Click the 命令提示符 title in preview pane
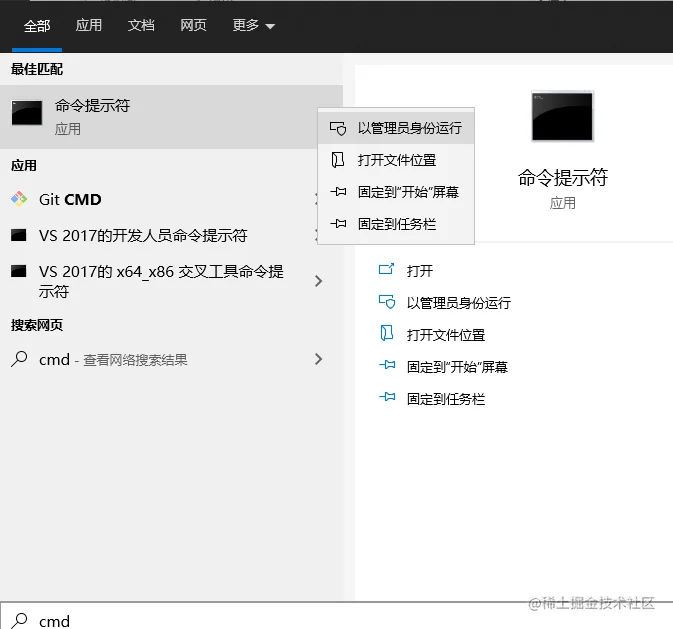This screenshot has width=673, height=629. click(563, 177)
